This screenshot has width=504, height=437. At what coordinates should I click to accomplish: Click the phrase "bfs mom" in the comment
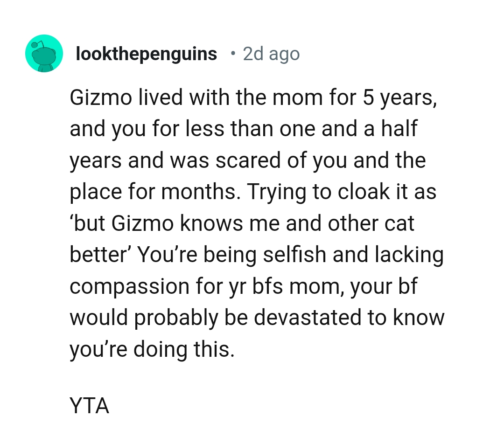pyautogui.click(x=293, y=286)
